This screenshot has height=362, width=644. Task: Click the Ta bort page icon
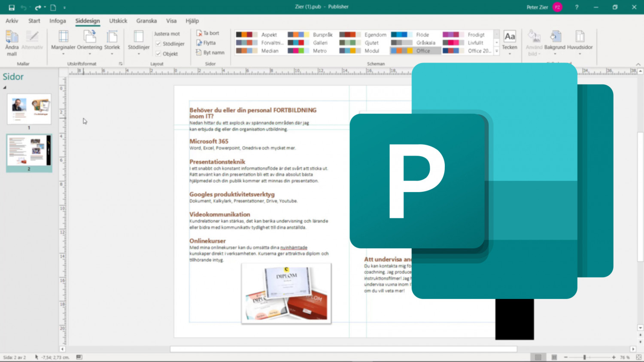coord(199,33)
